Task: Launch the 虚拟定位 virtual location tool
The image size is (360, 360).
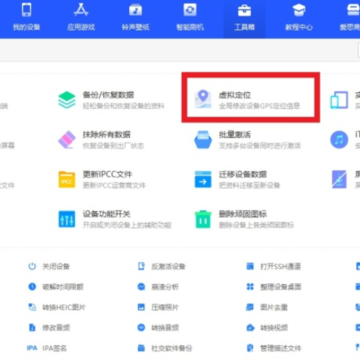Action: tap(247, 100)
